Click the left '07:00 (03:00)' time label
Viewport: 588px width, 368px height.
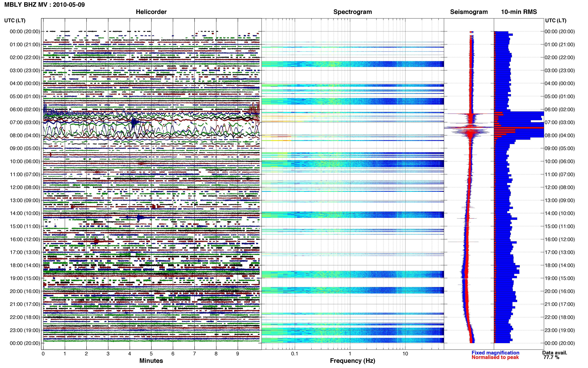[25, 122]
